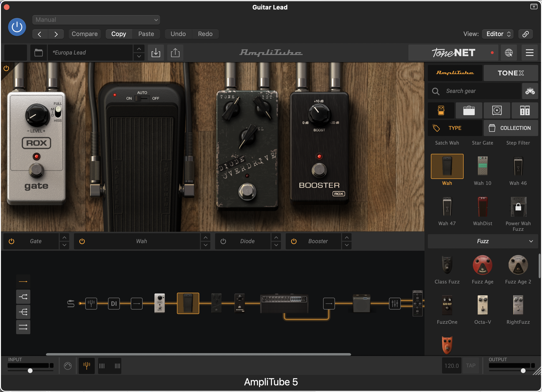Disable the Booster pedal power button

click(x=294, y=241)
